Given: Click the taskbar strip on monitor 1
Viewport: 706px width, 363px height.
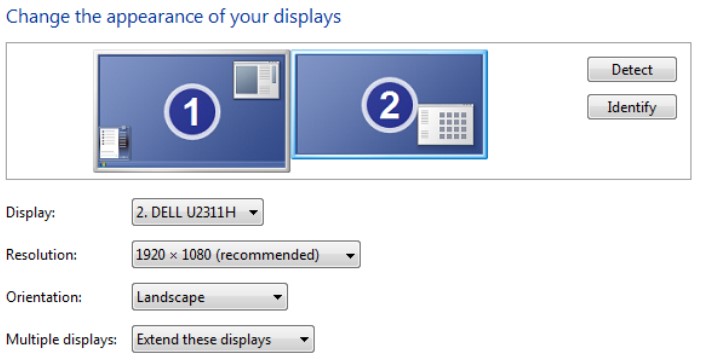Looking at the screenshot, I should click(x=192, y=165).
